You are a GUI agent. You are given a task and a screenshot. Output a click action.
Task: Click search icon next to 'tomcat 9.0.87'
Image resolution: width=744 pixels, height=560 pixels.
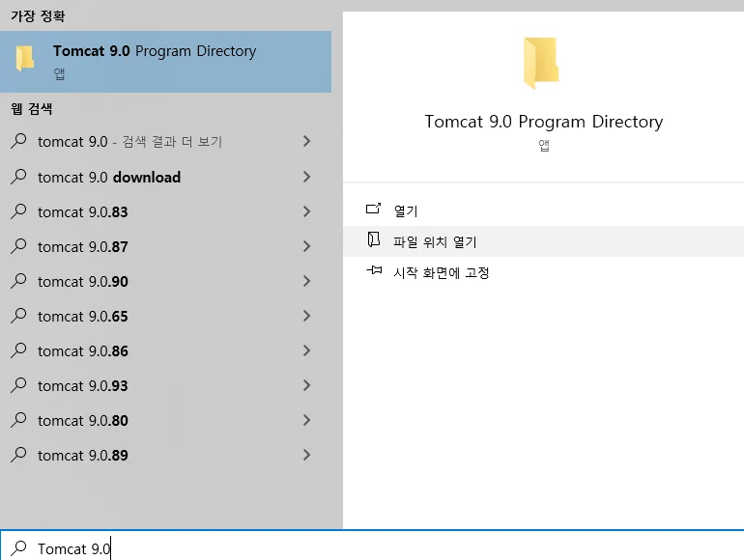[x=18, y=246]
